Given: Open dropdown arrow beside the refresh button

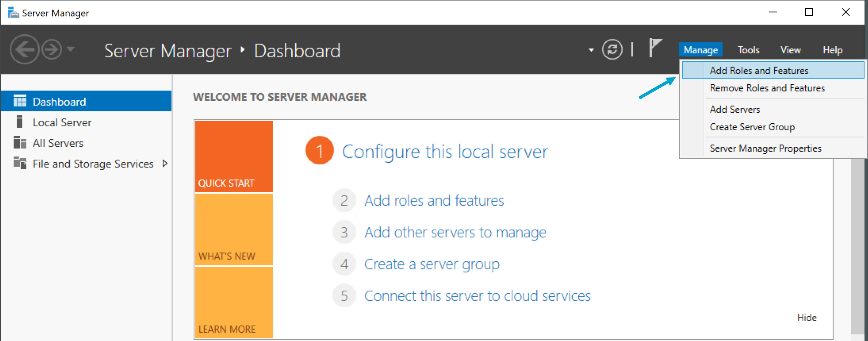Looking at the screenshot, I should coord(591,50).
